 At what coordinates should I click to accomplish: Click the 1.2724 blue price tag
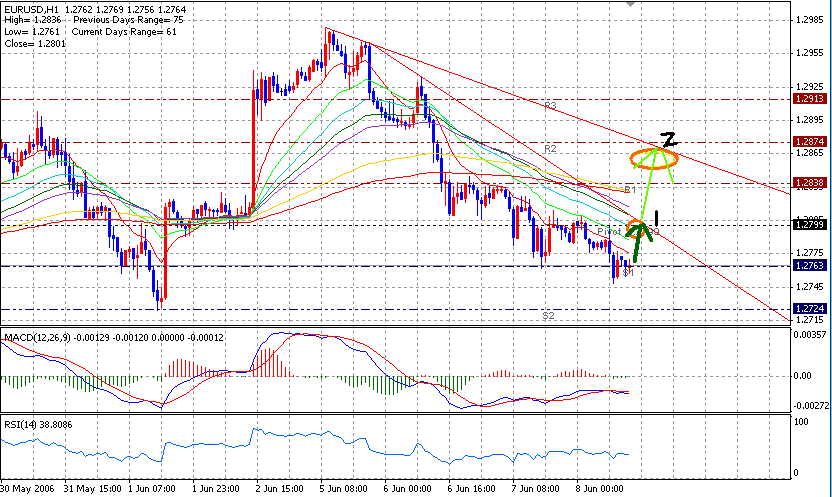(x=810, y=308)
